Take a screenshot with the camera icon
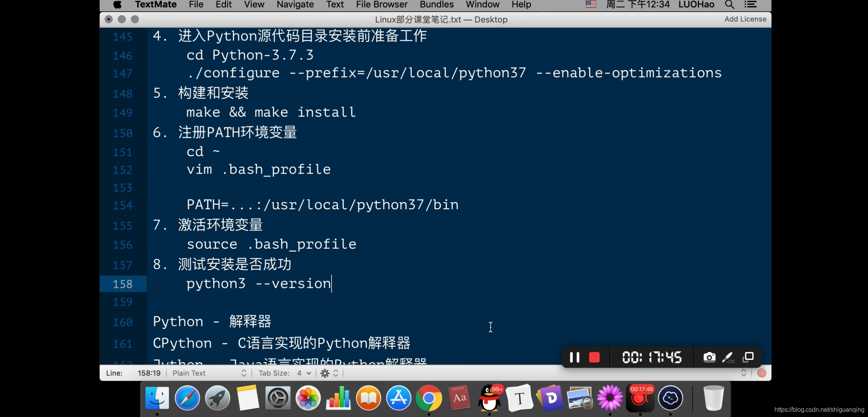Image resolution: width=868 pixels, height=417 pixels. pyautogui.click(x=709, y=357)
